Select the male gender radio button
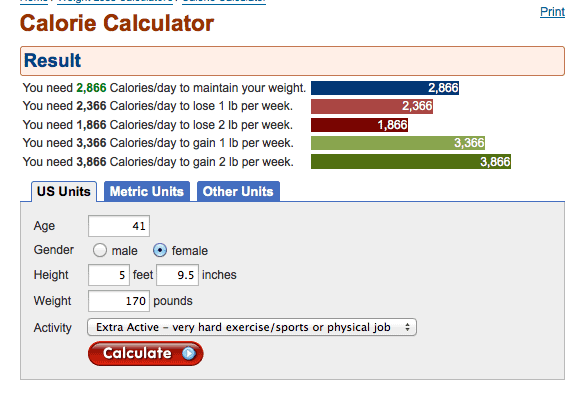 (x=100, y=250)
